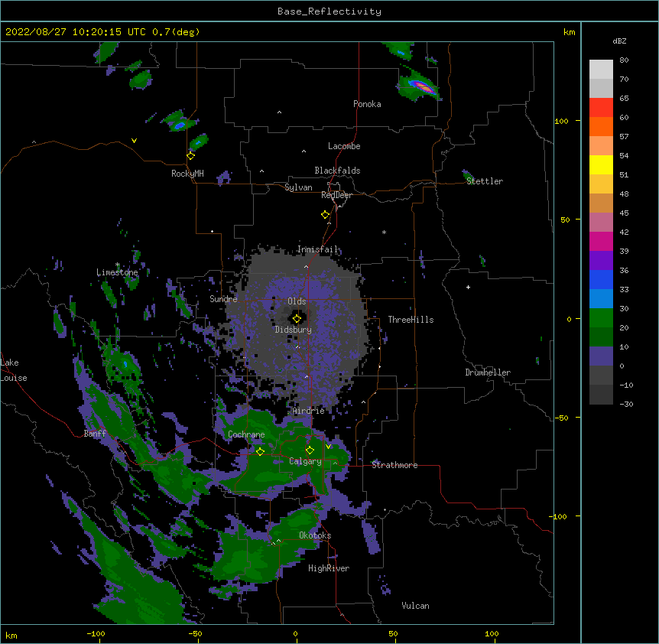Click the Didsbury city label
The height and width of the screenshot is (644, 659).
pos(293,330)
